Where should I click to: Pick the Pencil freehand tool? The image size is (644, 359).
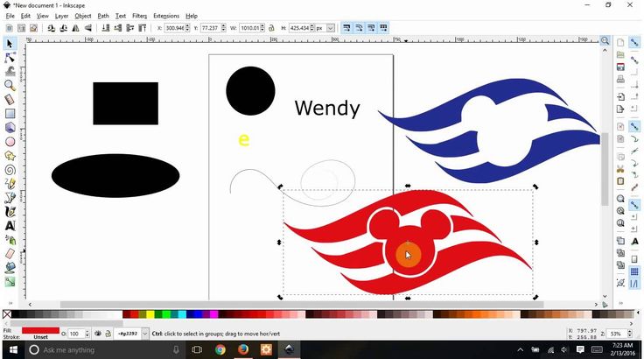coord(10,183)
